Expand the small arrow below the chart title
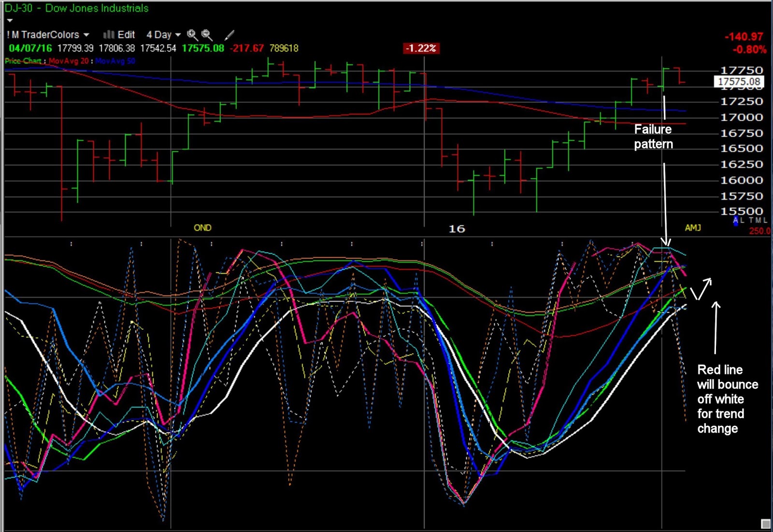The width and height of the screenshot is (773, 532). pyautogui.click(x=9, y=20)
